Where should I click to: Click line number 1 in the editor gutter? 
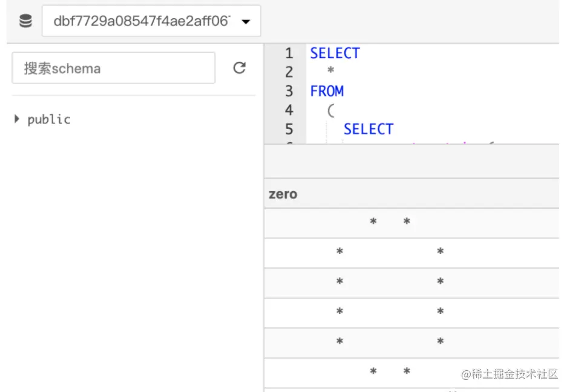pyautogui.click(x=289, y=53)
